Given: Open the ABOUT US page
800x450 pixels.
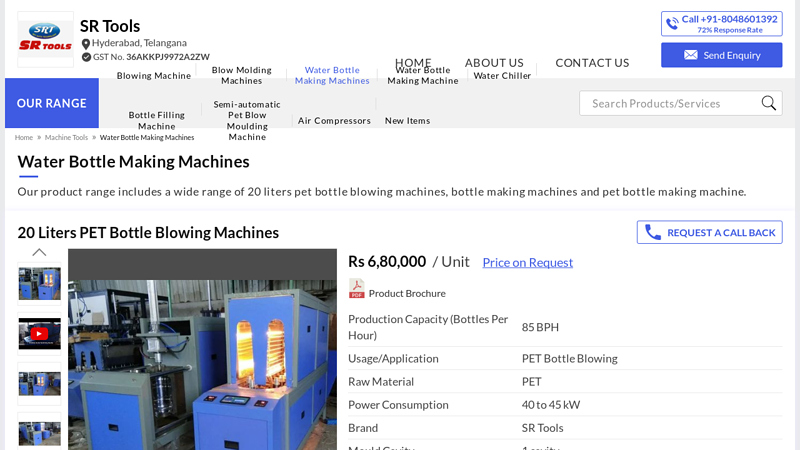Looking at the screenshot, I should [494, 63].
